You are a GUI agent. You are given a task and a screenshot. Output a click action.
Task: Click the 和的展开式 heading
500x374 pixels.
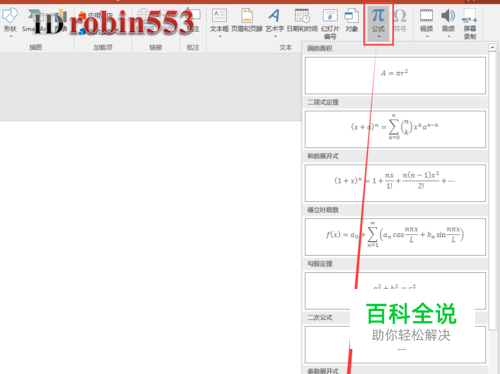[x=323, y=156]
